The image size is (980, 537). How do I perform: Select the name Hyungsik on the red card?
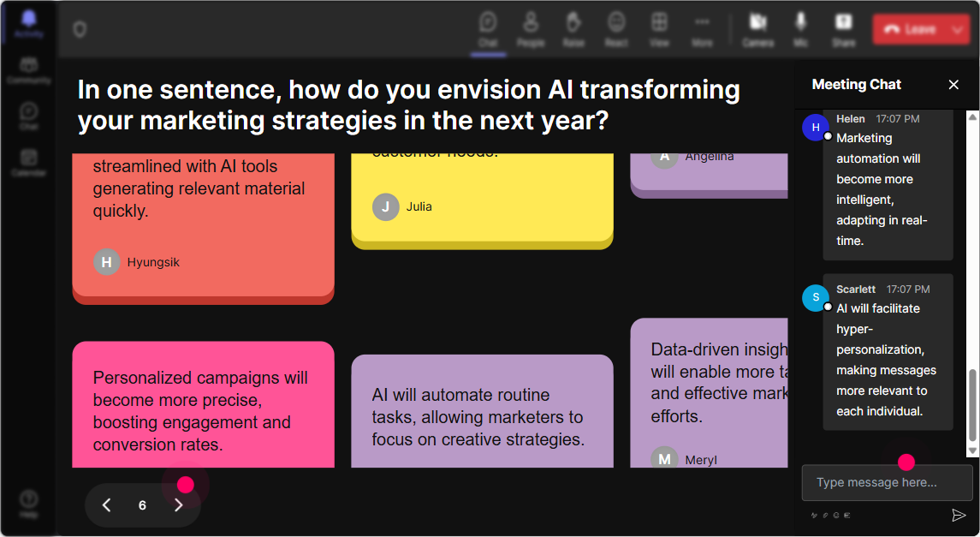[153, 263]
